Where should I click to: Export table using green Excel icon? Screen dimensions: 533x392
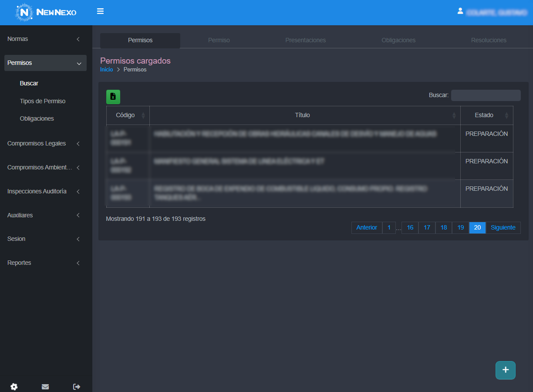point(113,97)
